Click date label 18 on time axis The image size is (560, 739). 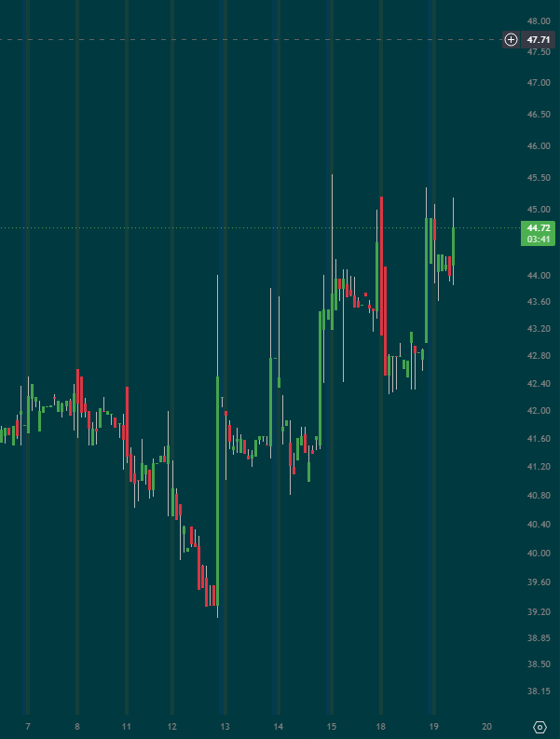coord(381,727)
